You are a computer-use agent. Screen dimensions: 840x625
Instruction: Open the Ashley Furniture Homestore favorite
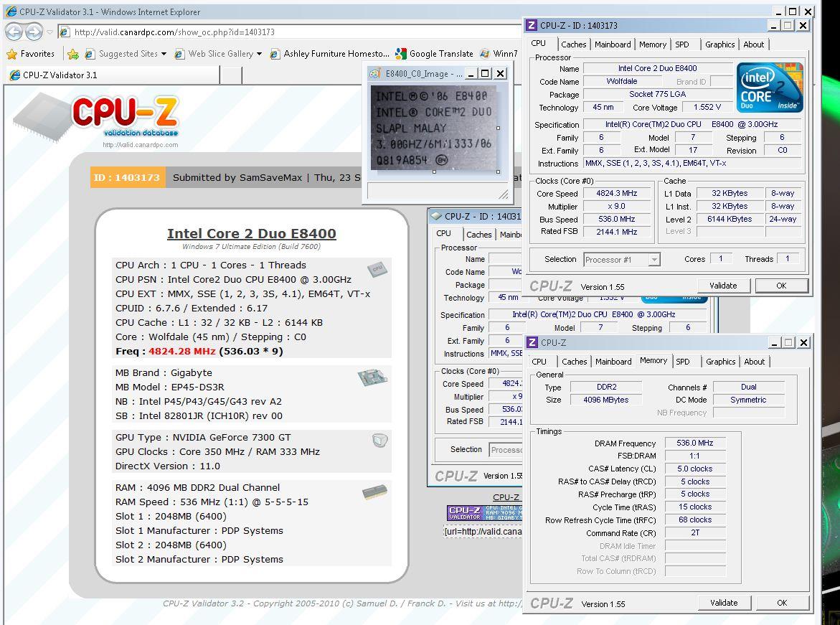(330, 54)
